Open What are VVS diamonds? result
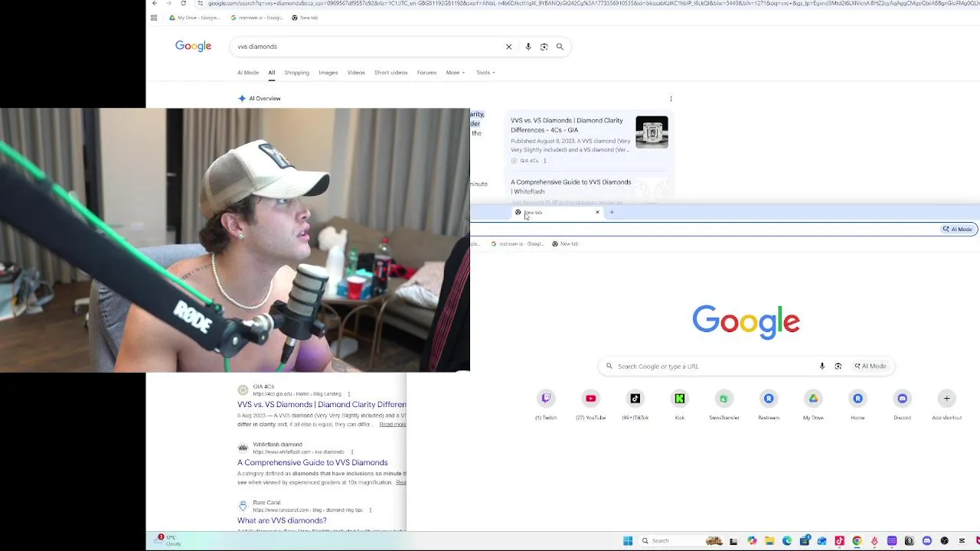980x551 pixels. point(282,520)
